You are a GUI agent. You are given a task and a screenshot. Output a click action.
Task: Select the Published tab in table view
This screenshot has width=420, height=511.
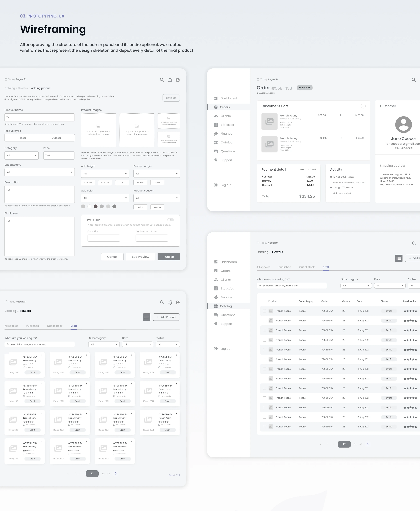point(285,267)
